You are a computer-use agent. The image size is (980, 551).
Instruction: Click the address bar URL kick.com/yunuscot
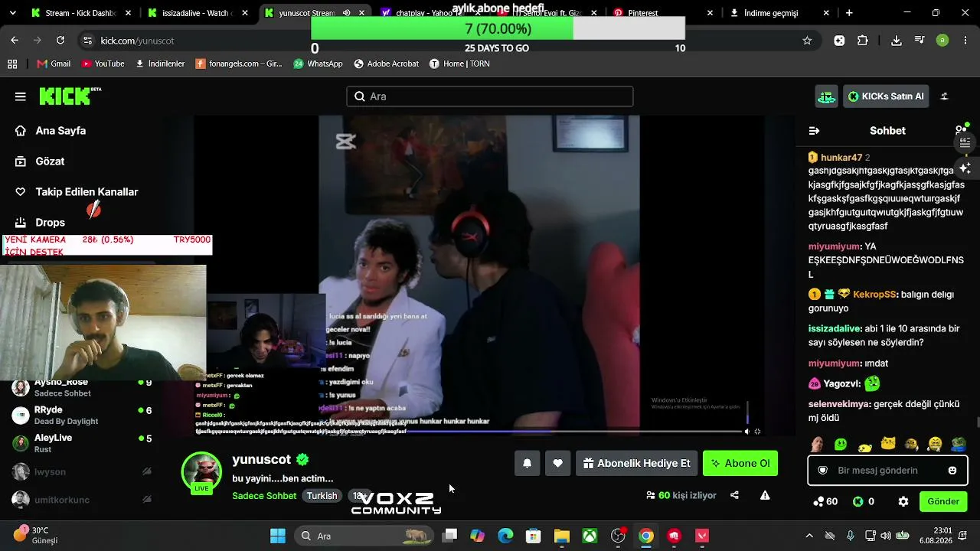coord(137,41)
